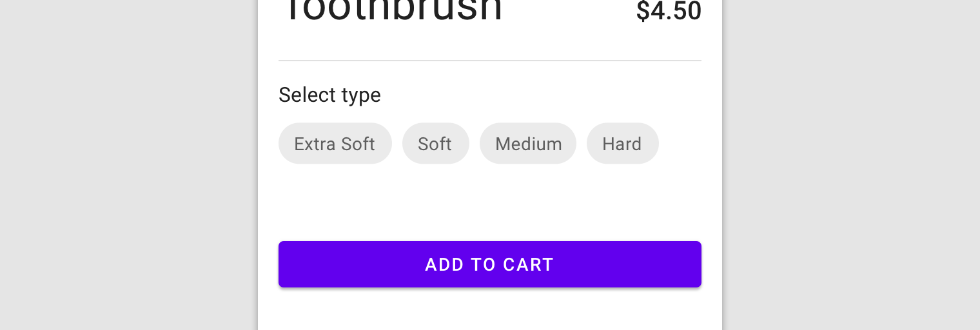The height and width of the screenshot is (330, 980).
Task: Click white card area below the purple button
Action: point(490,309)
